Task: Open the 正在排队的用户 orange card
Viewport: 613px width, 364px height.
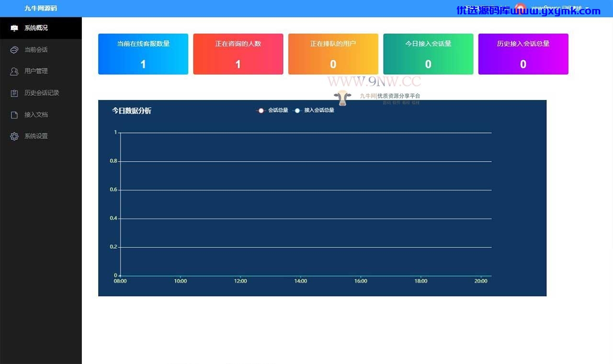Action: pos(333,54)
